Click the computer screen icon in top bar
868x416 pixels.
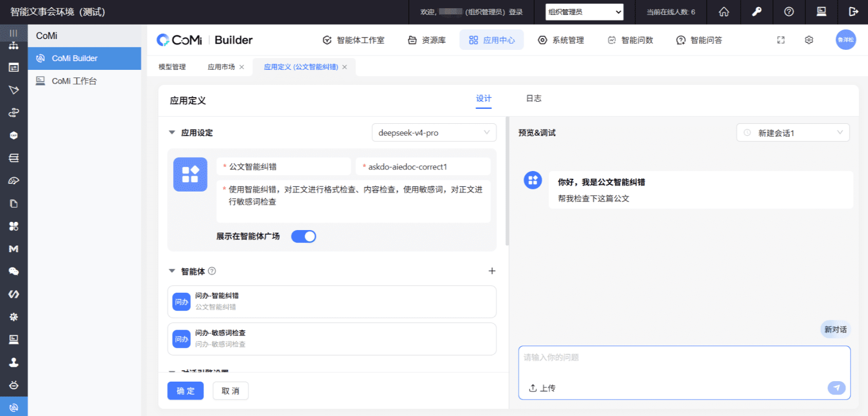[x=821, y=12]
